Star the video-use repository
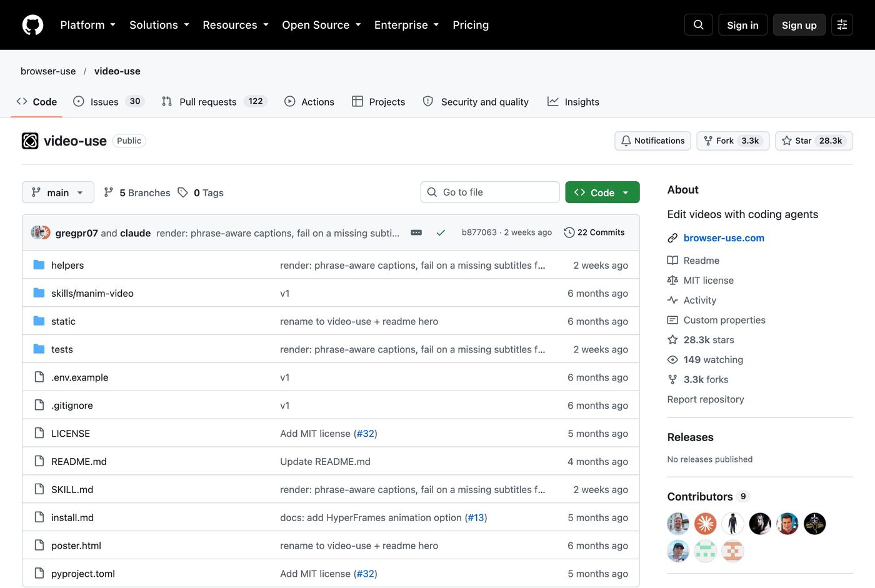Image resolution: width=875 pixels, height=588 pixels. (814, 141)
